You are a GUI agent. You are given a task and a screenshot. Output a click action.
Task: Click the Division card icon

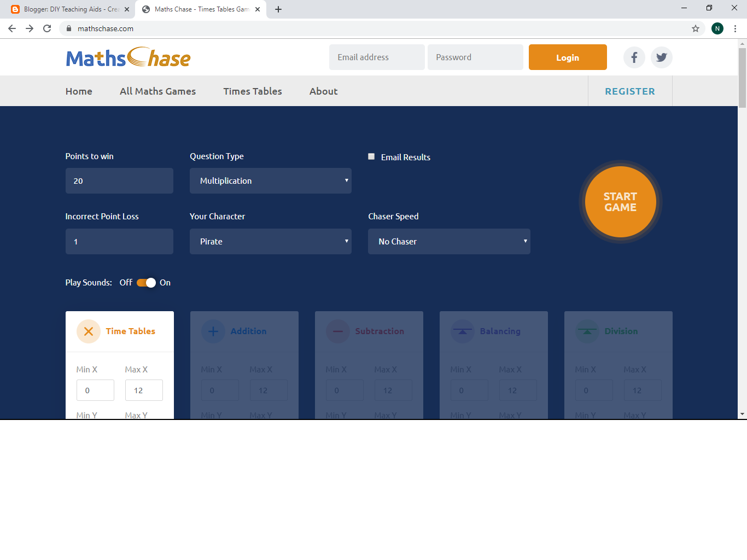[x=587, y=331]
